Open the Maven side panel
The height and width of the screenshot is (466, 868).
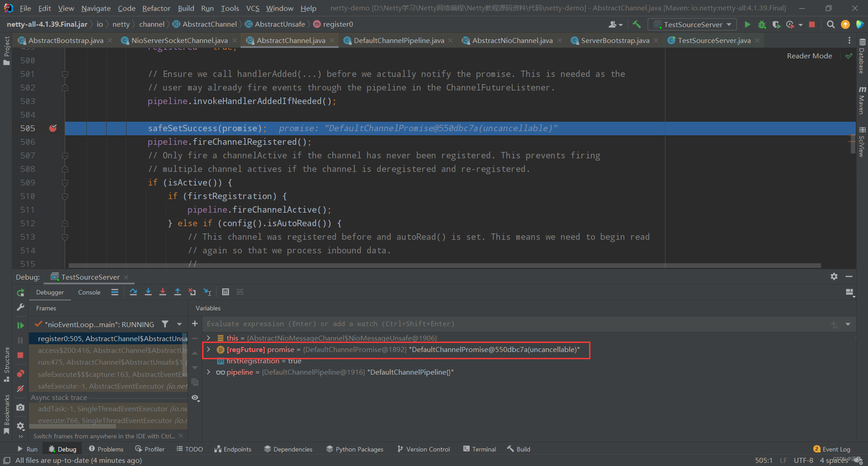(862, 100)
